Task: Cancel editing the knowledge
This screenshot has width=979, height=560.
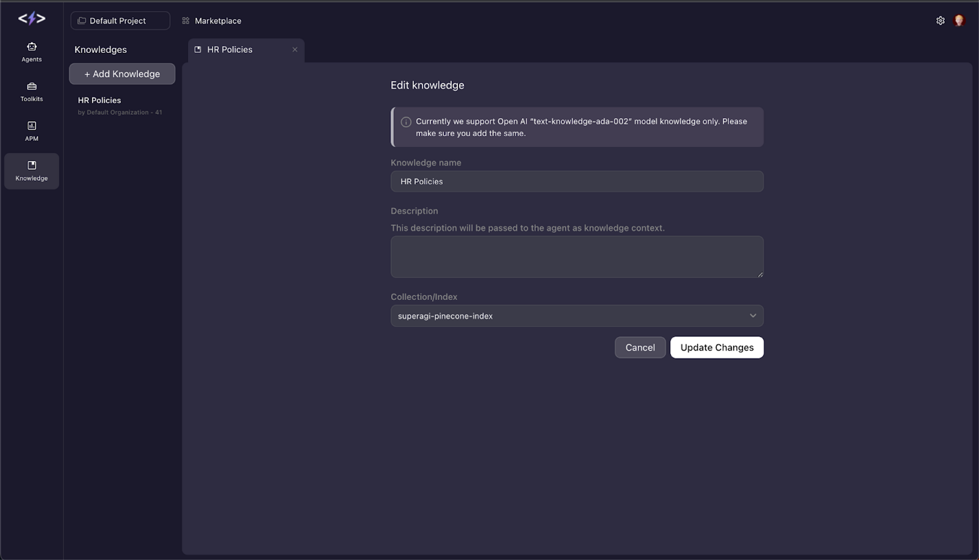Action: [640, 347]
